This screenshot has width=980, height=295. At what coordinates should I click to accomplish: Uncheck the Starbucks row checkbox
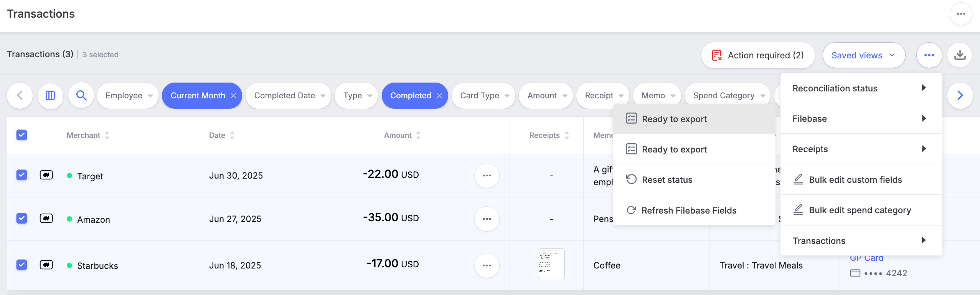click(21, 265)
